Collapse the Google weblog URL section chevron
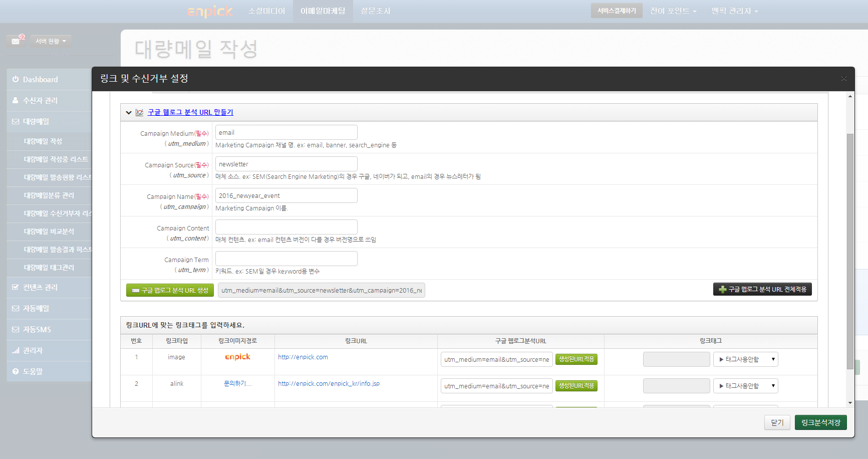868x459 pixels. click(129, 113)
